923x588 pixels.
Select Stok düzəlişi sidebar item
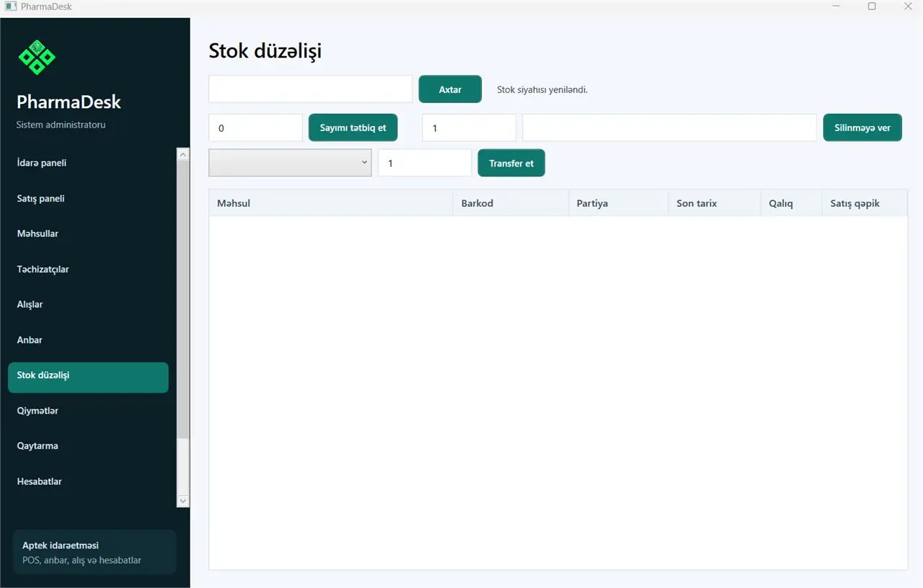click(88, 377)
